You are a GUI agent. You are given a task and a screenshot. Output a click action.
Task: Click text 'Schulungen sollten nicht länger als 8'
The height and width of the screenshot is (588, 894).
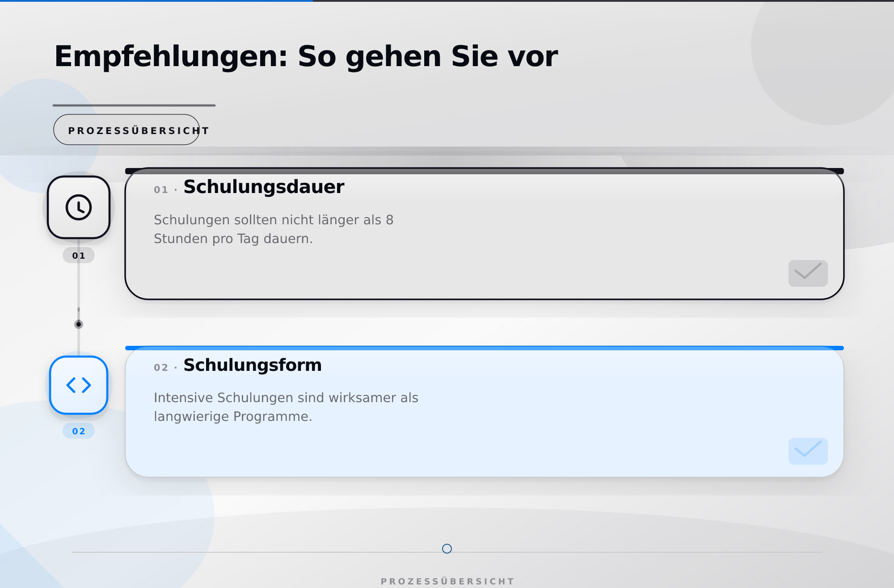coord(274,220)
